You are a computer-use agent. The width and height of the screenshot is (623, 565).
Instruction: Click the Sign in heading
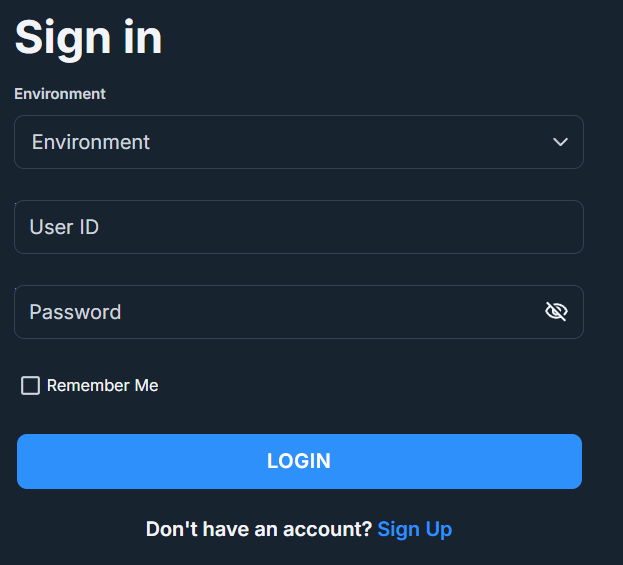click(88, 39)
